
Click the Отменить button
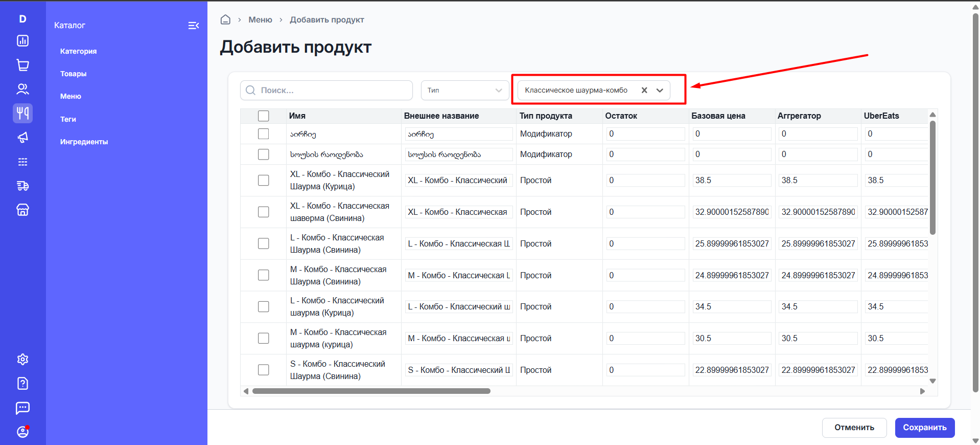point(854,428)
